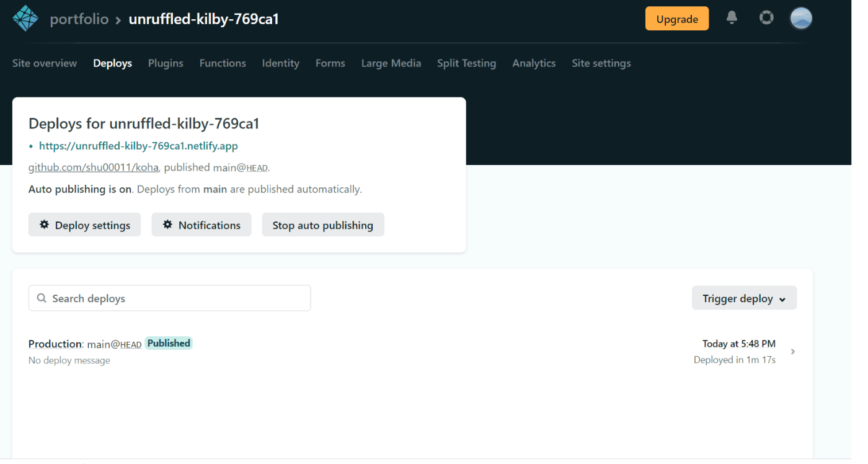
Task: Click 'Today at 5:48 PM' timestamp
Action: pos(739,344)
